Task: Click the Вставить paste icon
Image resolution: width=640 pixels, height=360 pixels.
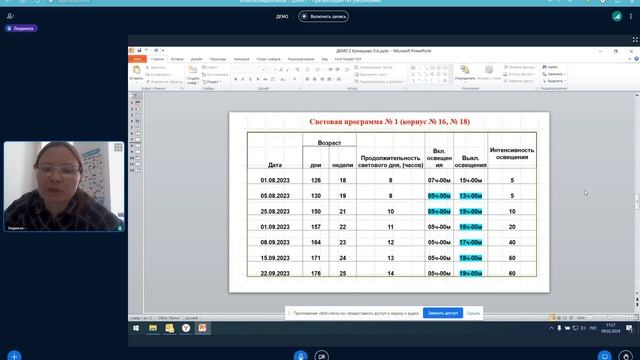Action: click(x=136, y=70)
